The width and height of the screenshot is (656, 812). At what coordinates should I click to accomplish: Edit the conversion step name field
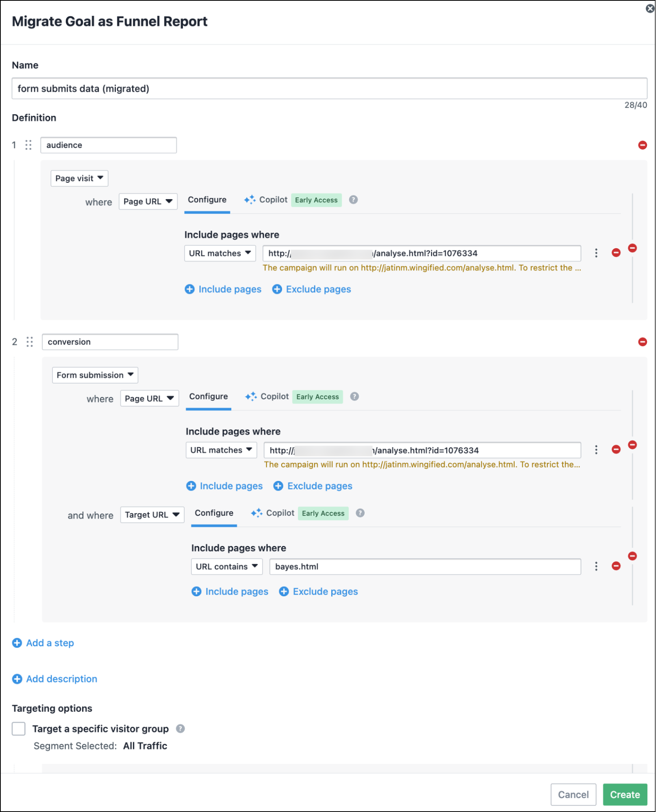[110, 342]
